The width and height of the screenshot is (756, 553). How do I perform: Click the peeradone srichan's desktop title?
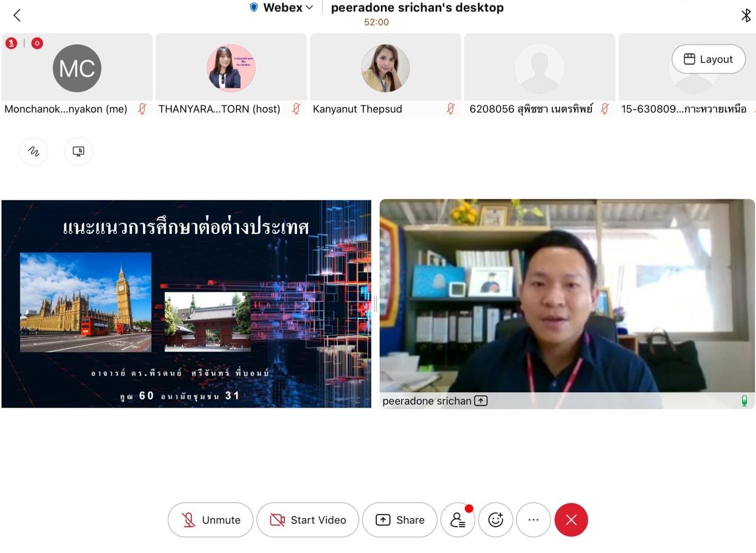pyautogui.click(x=417, y=8)
